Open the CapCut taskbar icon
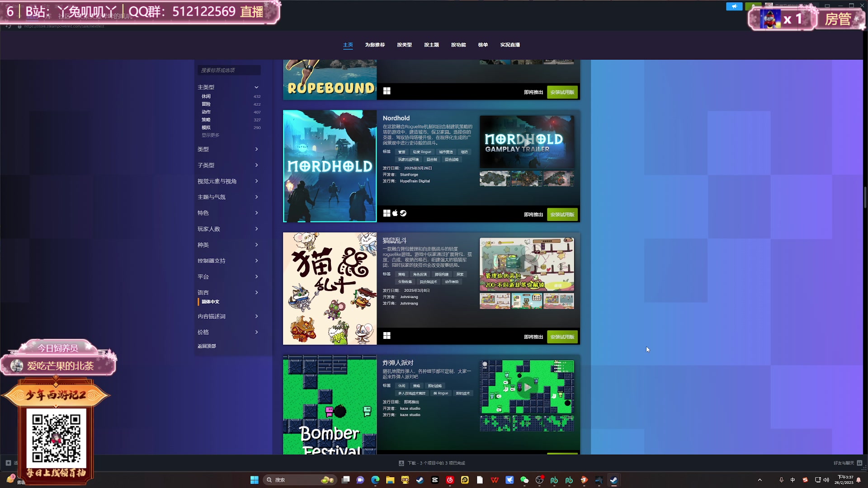 435,480
